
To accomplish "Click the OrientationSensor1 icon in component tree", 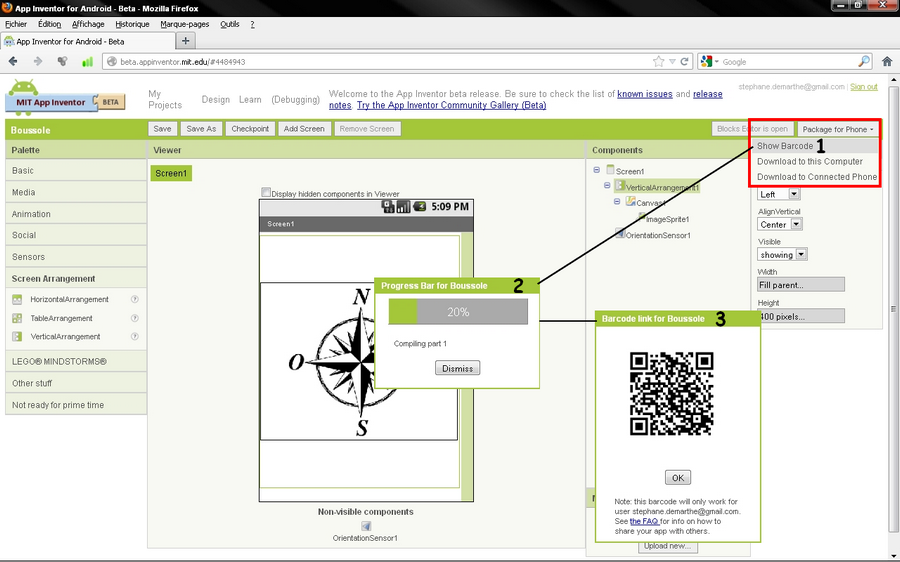I will pyautogui.click(x=620, y=233).
